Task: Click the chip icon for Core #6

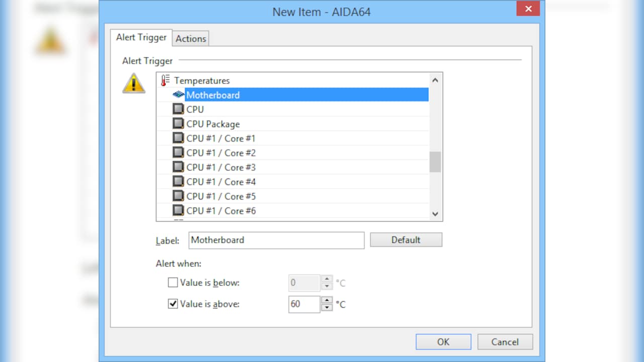Action: pos(178,211)
